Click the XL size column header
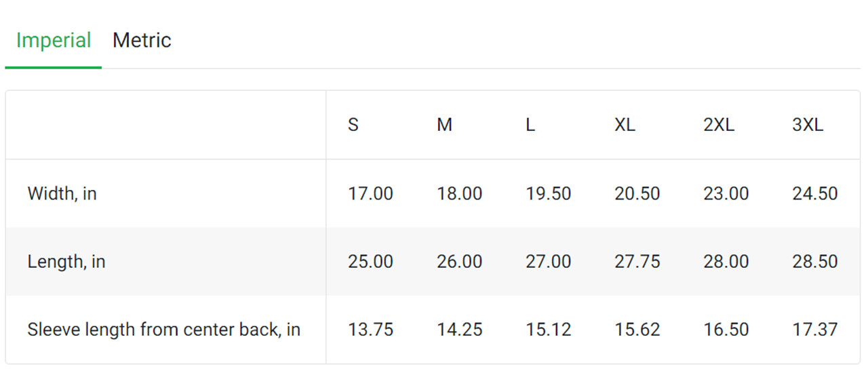The width and height of the screenshot is (868, 371). 625,125
